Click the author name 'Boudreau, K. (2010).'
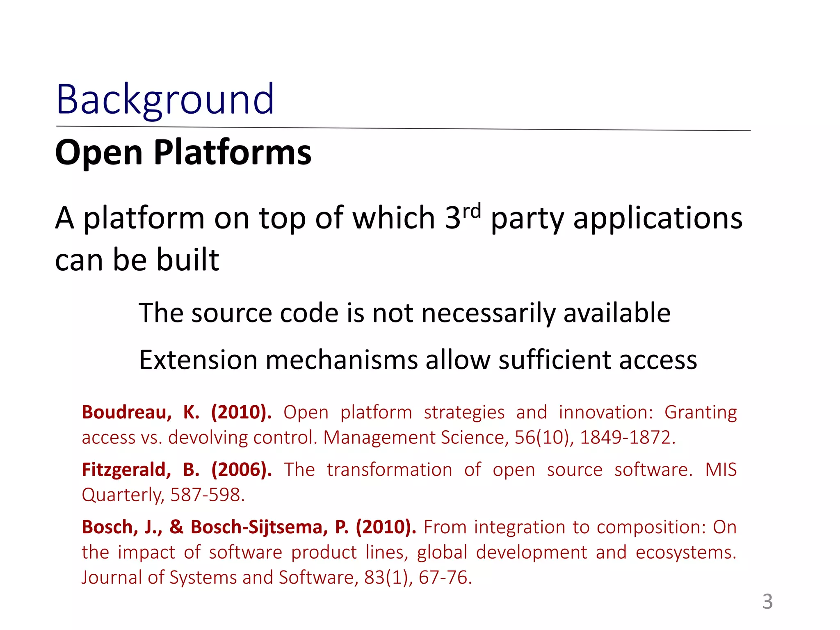The width and height of the screenshot is (840, 630). click(177, 412)
